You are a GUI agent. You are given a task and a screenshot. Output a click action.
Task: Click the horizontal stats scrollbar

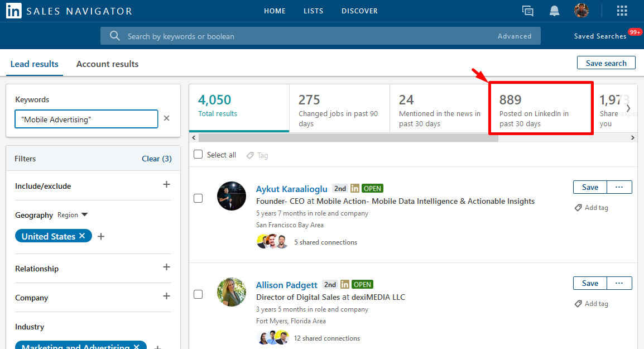pos(348,138)
